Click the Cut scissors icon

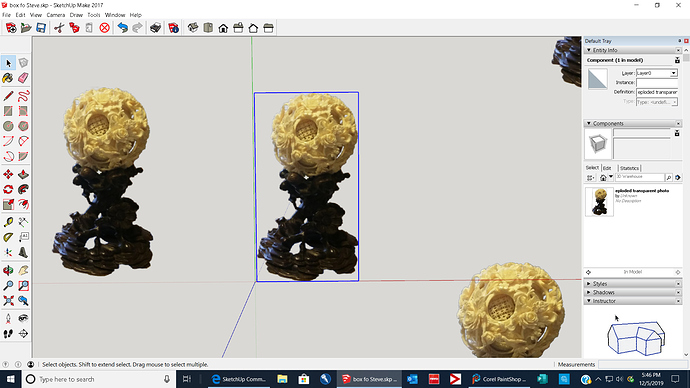tap(59, 28)
